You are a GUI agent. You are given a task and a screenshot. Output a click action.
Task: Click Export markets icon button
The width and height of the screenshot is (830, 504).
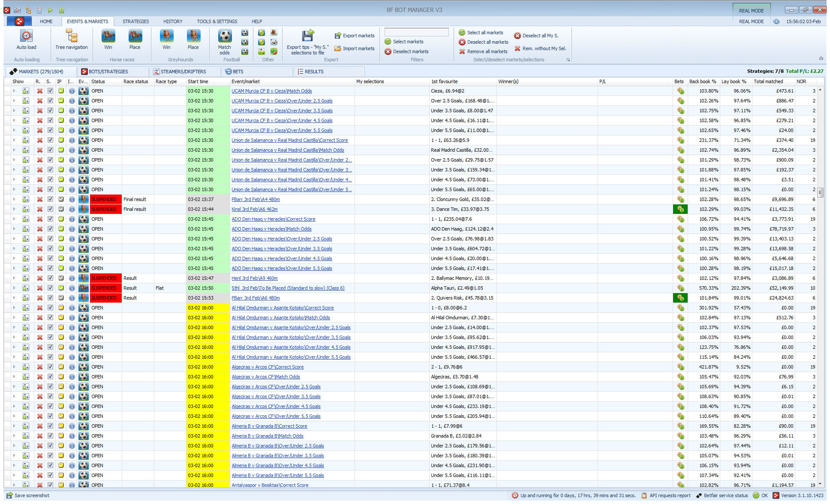point(355,36)
